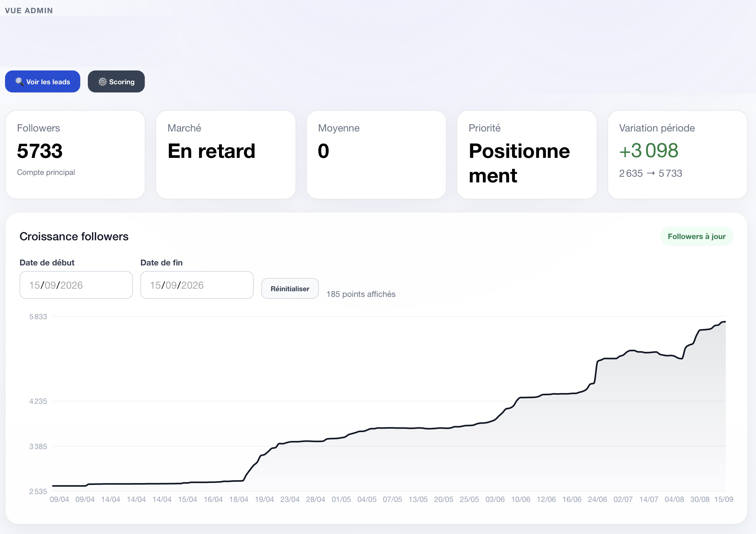This screenshot has width=756, height=534.
Task: Click the 5 833 y-axis label
Action: [x=38, y=316]
